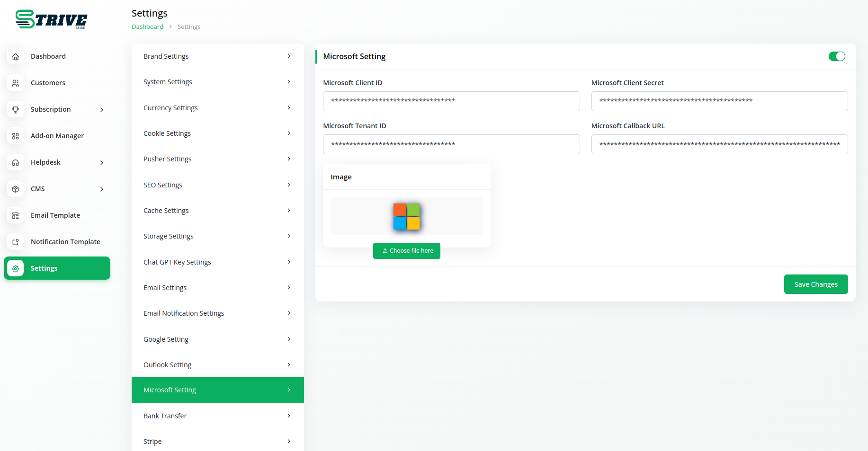This screenshot has width=868, height=451.
Task: Click the CMS cube icon
Action: click(16, 189)
